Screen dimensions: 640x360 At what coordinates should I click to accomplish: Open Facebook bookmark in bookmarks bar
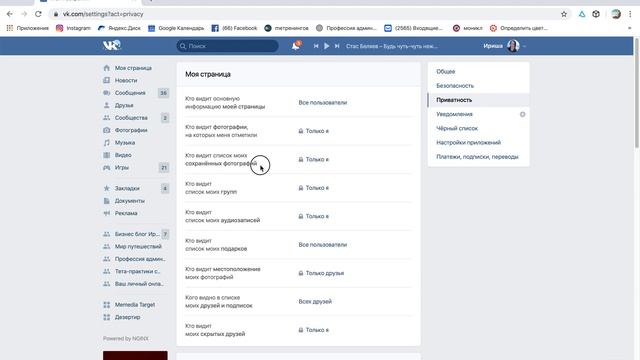[x=234, y=28]
